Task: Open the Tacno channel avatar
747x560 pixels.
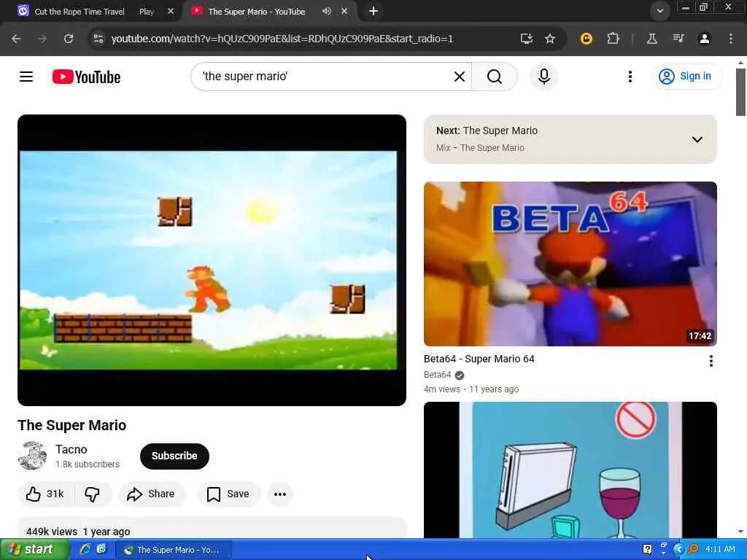Action: tap(32, 456)
